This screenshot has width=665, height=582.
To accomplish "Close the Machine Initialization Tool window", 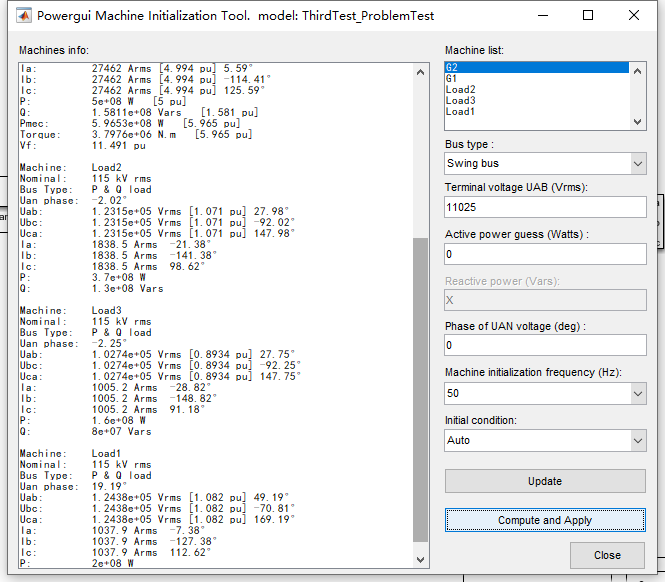I will point(634,16).
